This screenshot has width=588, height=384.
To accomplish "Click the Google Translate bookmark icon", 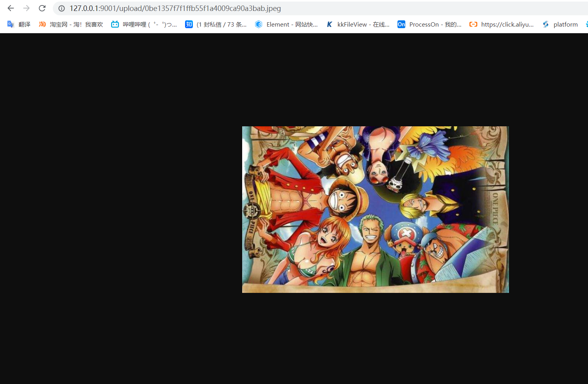I will [x=11, y=24].
